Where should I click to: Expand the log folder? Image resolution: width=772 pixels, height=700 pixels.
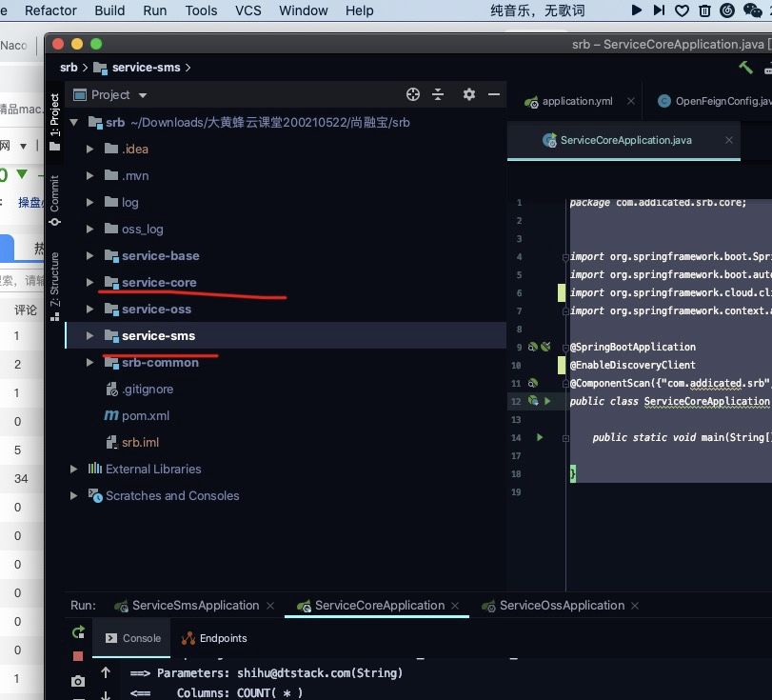click(89, 202)
